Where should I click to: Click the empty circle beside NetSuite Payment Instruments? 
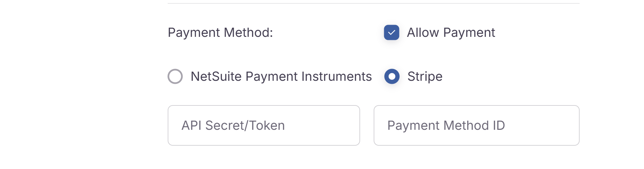[x=175, y=76]
